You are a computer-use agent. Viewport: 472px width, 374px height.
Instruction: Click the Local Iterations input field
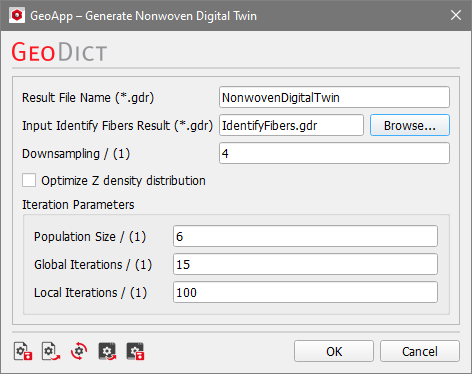tap(305, 292)
